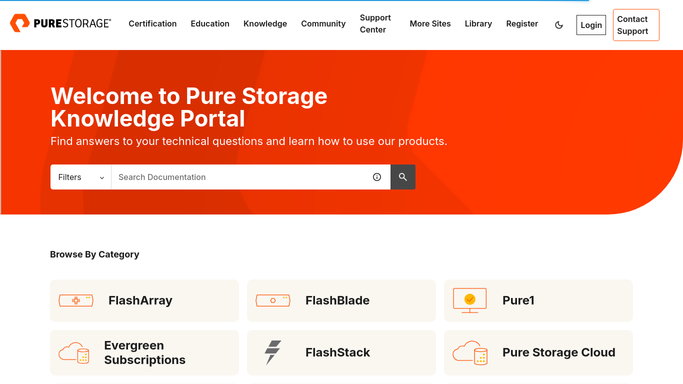Open the Certification menu item
683x384 pixels.
[x=152, y=24]
